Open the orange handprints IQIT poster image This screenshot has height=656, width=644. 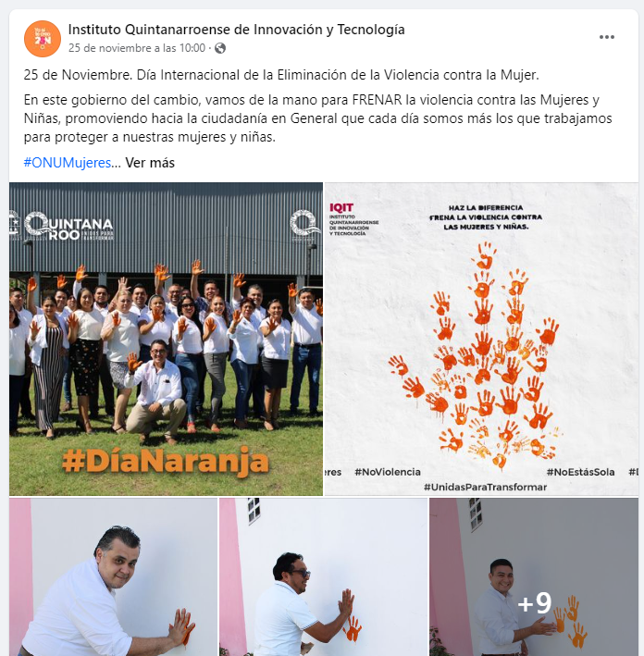point(481,339)
